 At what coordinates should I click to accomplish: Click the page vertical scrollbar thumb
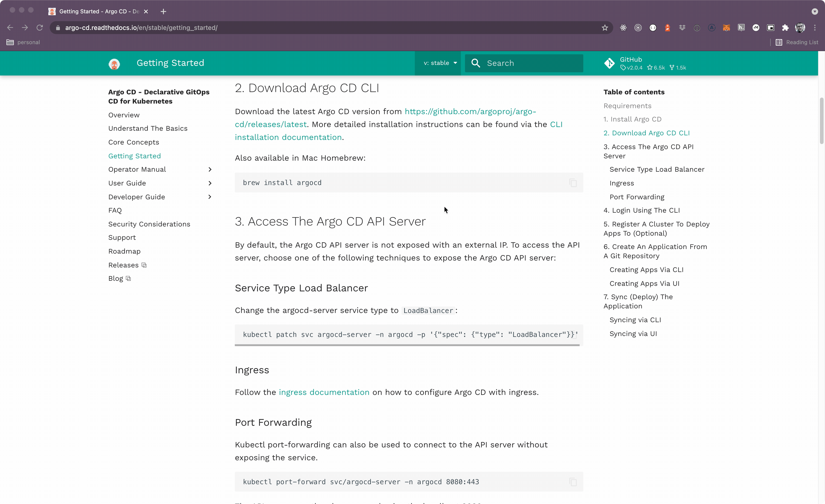click(x=821, y=121)
